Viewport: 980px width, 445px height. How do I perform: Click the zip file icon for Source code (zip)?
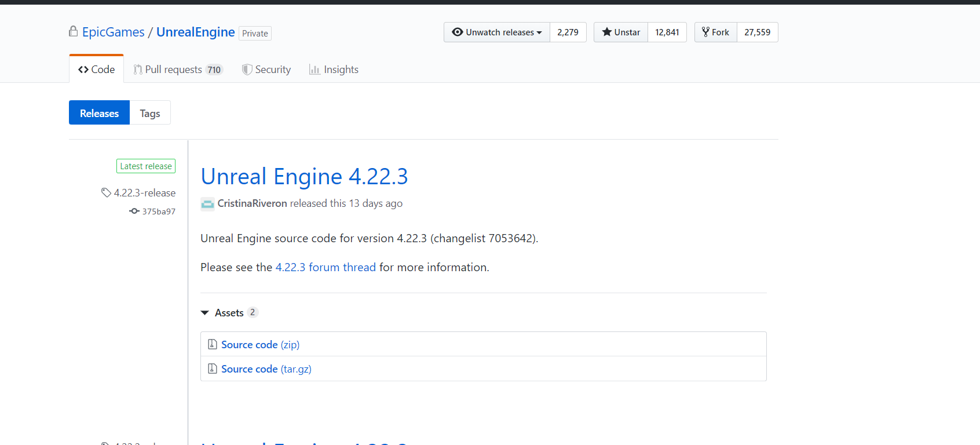pos(213,344)
